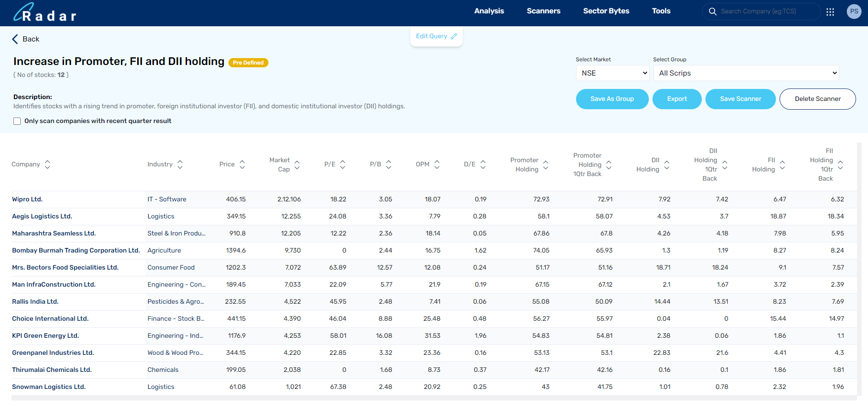The image size is (868, 406).
Task: Sort by P/E column arrows
Action: tap(343, 165)
